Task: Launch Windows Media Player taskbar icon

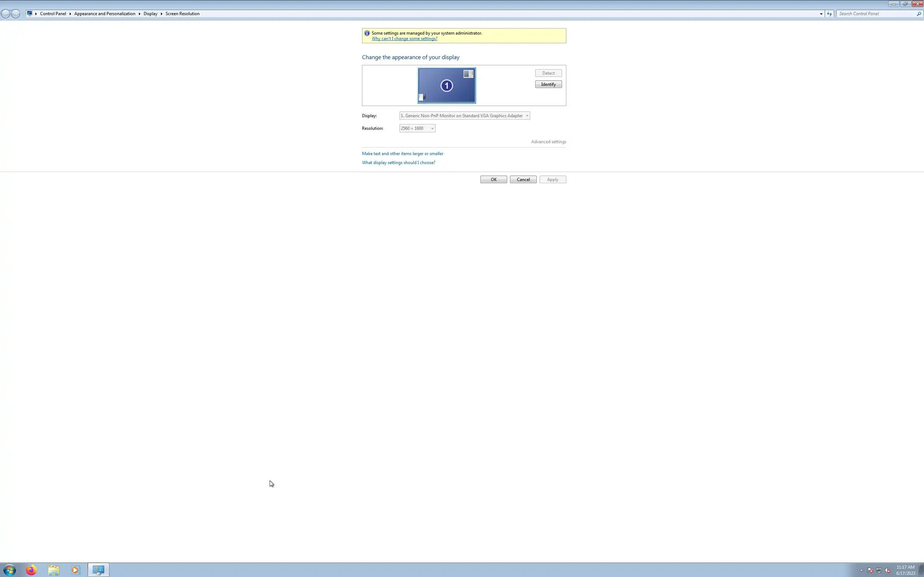Action: click(x=75, y=570)
